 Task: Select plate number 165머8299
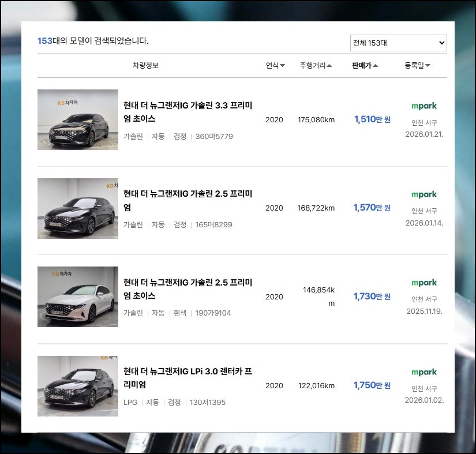pyautogui.click(x=213, y=225)
